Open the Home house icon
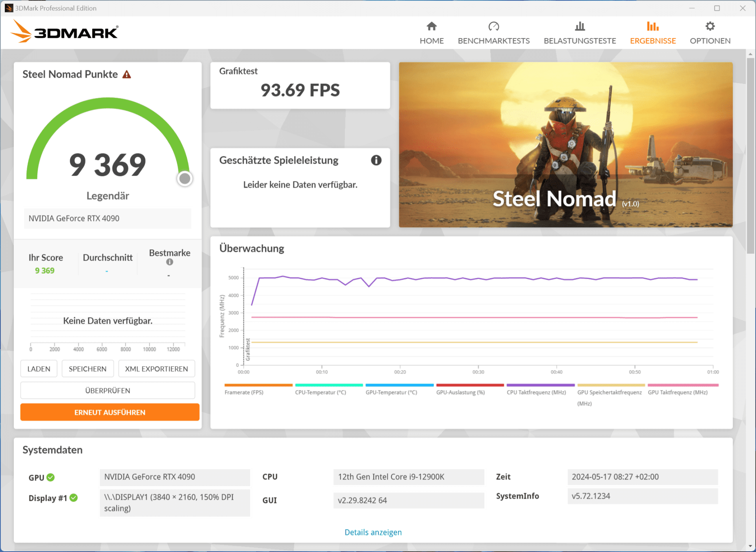Screen dimensions: 756x552 point(432,26)
